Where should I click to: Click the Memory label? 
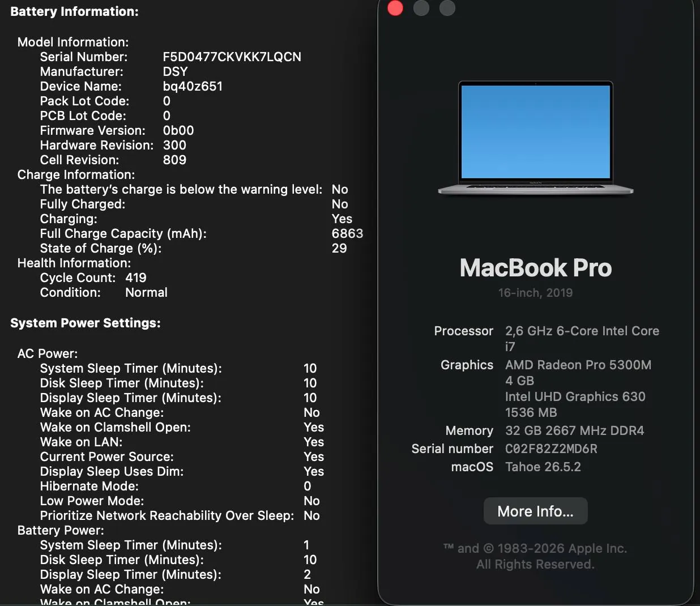pyautogui.click(x=469, y=430)
